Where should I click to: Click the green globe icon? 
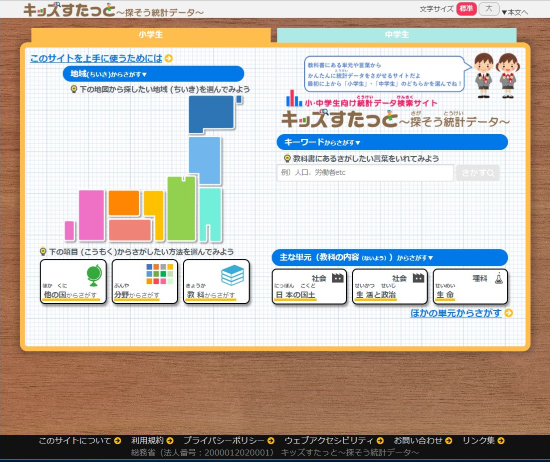[94, 276]
